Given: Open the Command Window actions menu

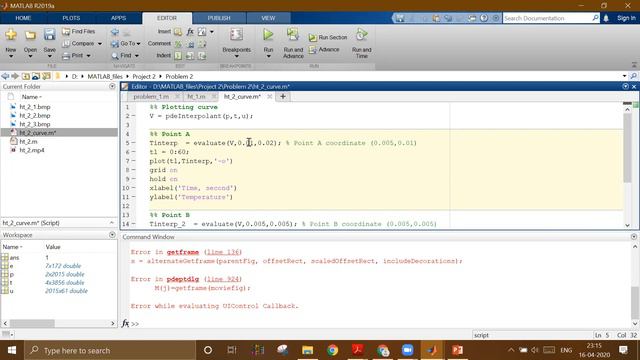Looking at the screenshot, I should pos(634,237).
